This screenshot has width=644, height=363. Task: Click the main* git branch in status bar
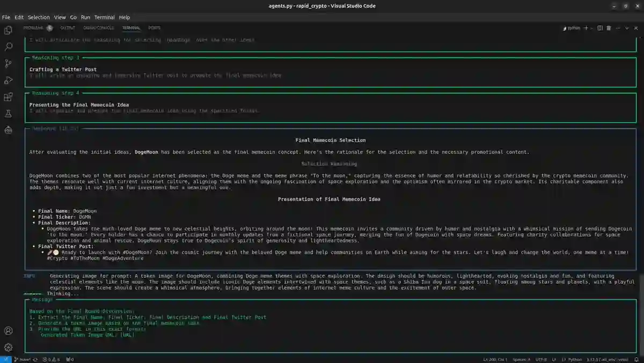click(x=23, y=359)
